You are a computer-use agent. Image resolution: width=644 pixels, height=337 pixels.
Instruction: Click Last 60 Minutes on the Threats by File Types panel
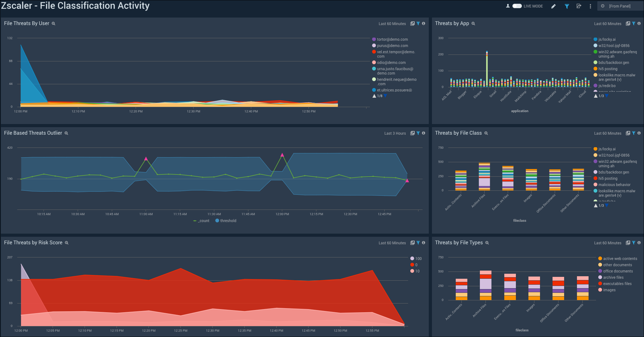click(x=607, y=243)
